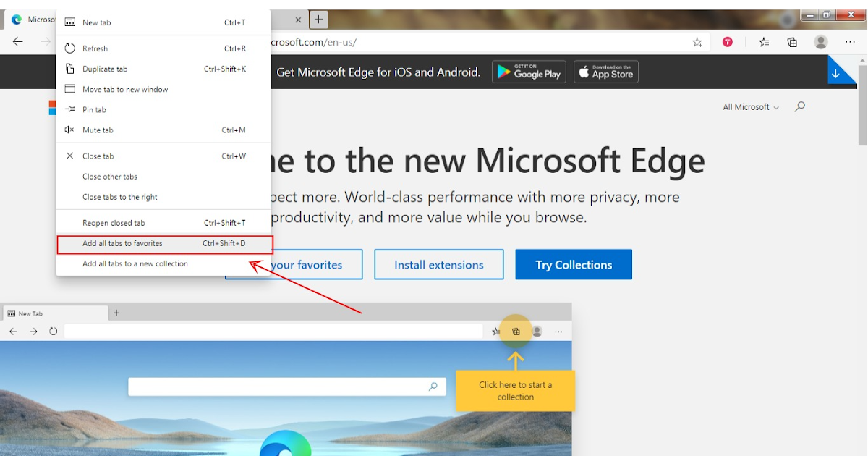Click the Install extensions button
Image resolution: width=868 pixels, height=456 pixels.
[x=439, y=265]
